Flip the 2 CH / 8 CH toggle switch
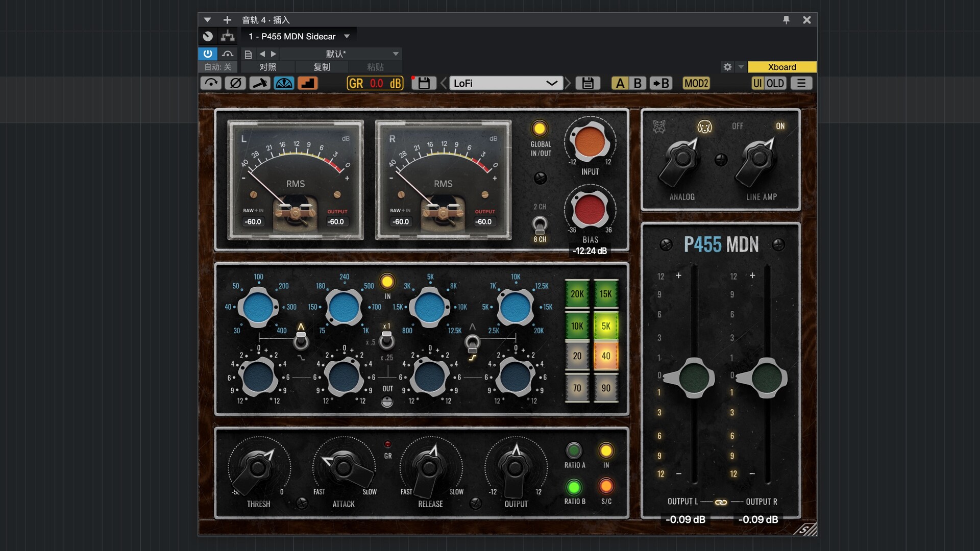980x551 pixels. pyautogui.click(x=540, y=225)
